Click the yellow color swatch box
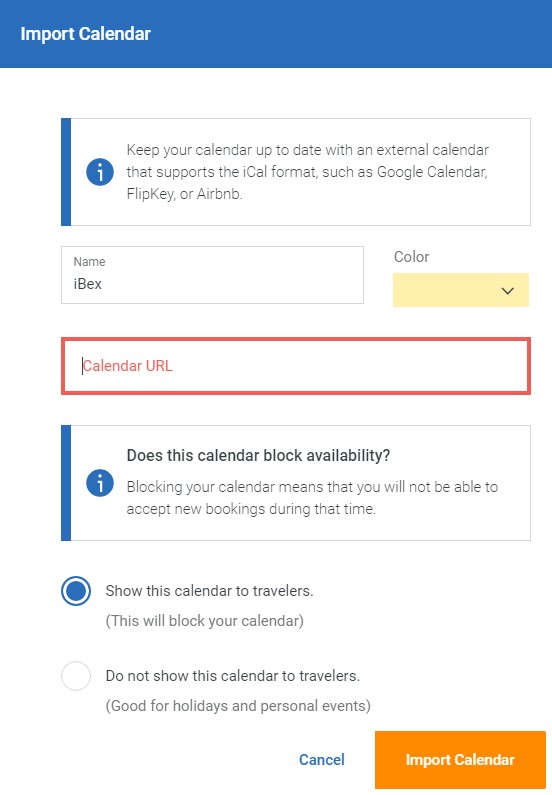The height and width of the screenshot is (795, 552). coord(461,290)
